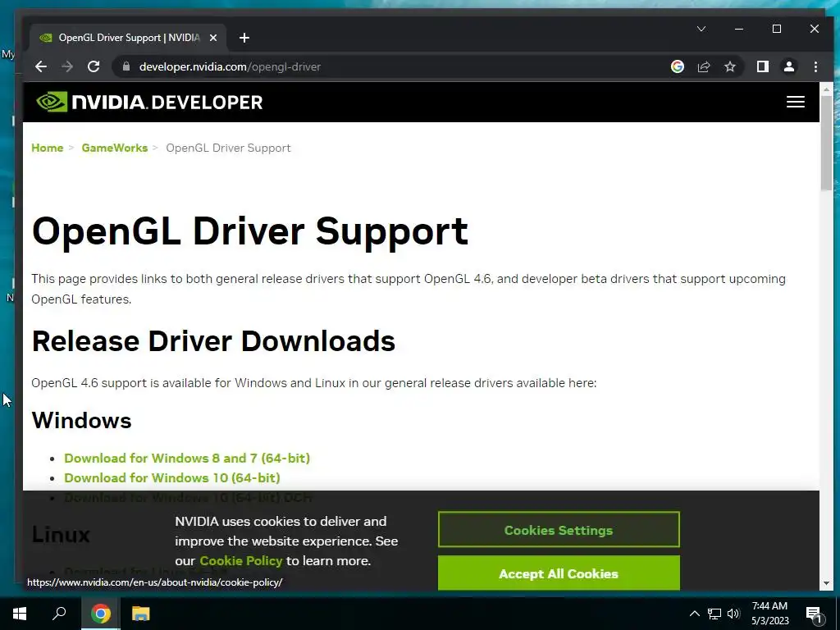Open the volume tray icon

pos(733,614)
